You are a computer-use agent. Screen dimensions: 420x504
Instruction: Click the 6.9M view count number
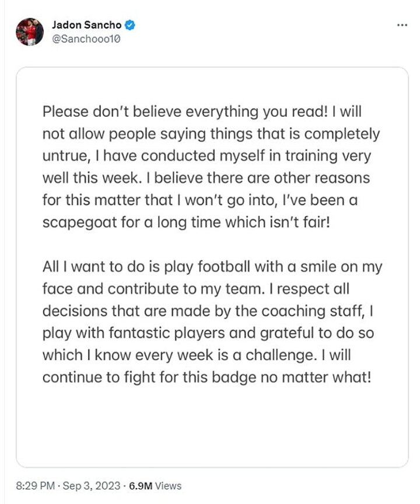pyautogui.click(x=141, y=486)
